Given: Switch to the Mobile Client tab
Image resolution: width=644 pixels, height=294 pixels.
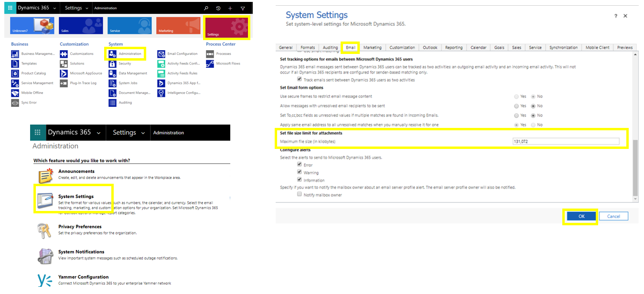Looking at the screenshot, I should pyautogui.click(x=597, y=47).
